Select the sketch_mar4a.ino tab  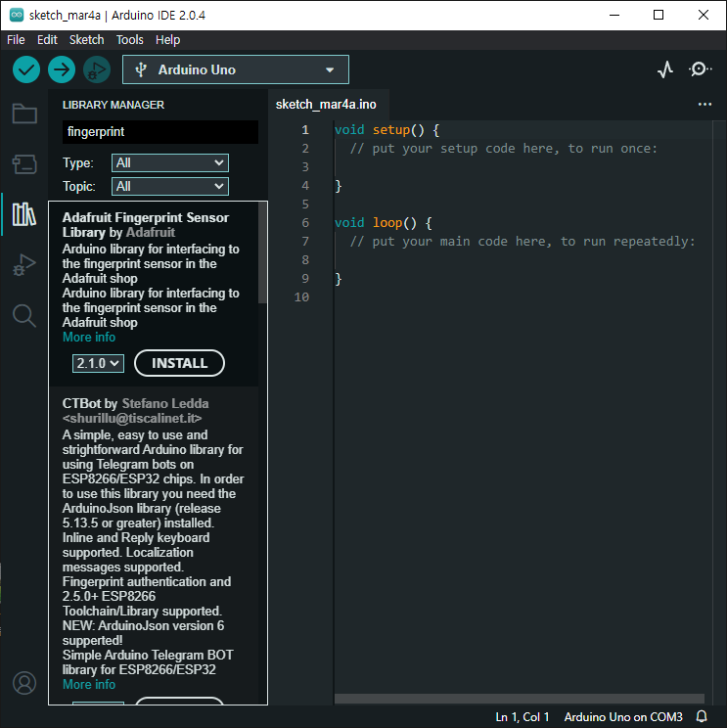click(326, 105)
